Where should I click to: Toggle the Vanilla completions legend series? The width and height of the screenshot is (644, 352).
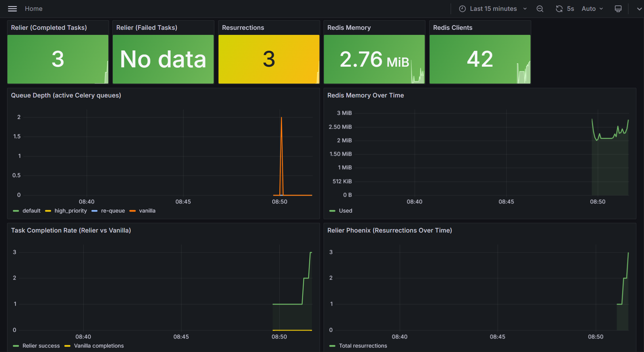click(x=99, y=346)
